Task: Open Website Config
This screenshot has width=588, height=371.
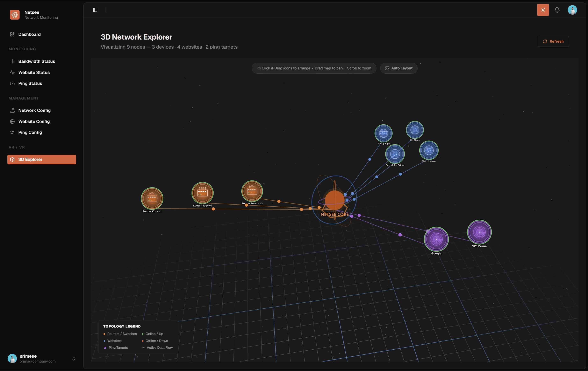Action: coord(42,122)
